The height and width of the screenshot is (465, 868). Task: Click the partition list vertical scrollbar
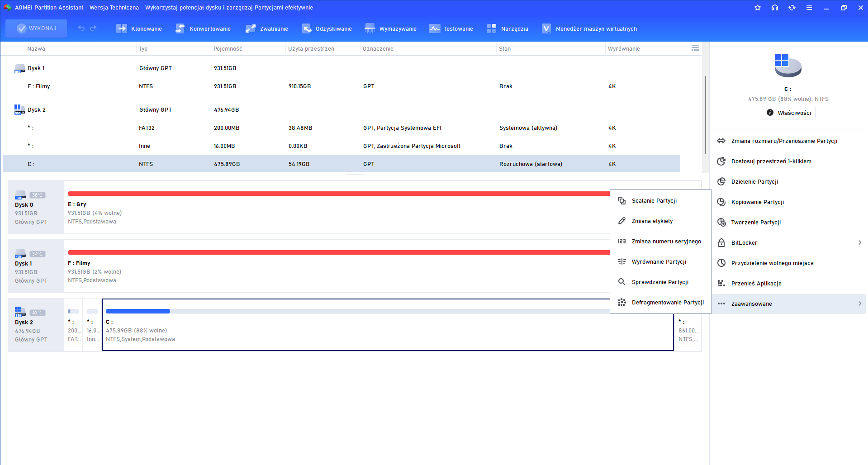[x=706, y=115]
